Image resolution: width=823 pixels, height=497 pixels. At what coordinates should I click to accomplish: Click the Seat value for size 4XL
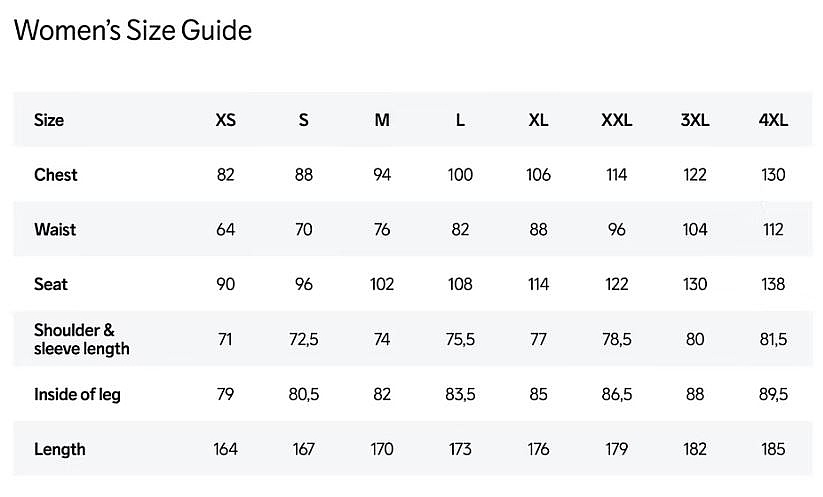pyautogui.click(x=773, y=285)
